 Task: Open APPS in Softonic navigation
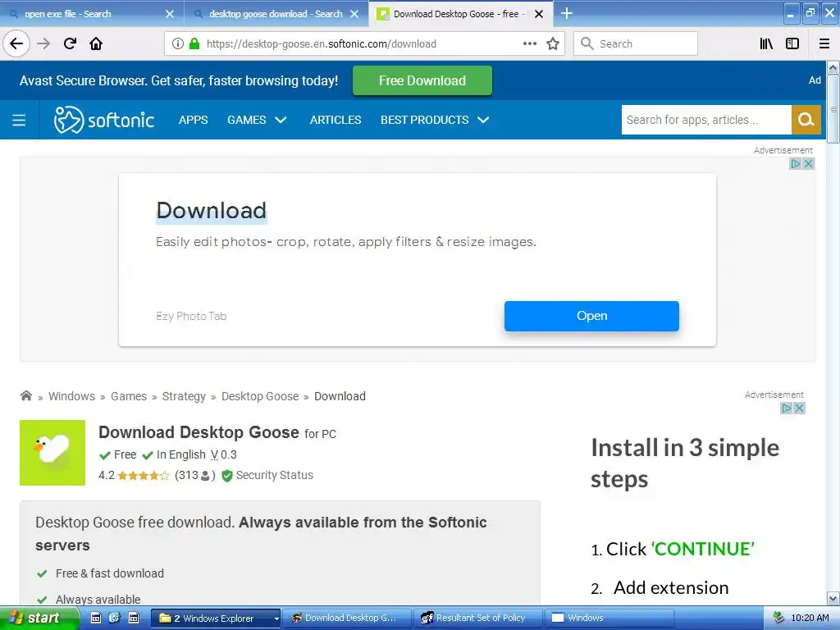click(193, 120)
